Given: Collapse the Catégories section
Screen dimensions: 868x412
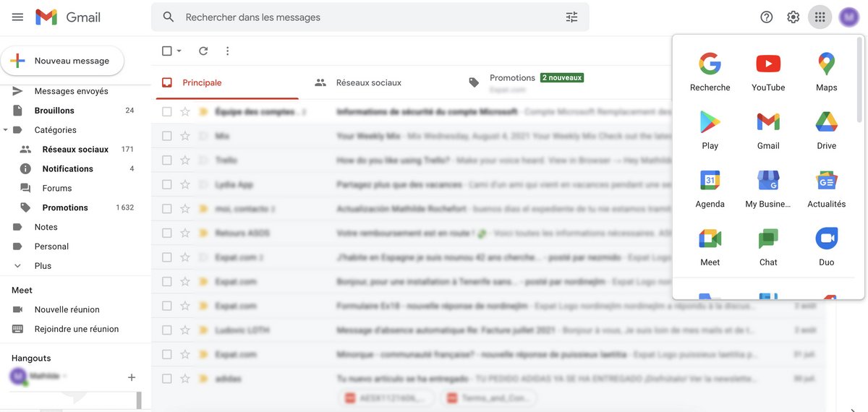Looking at the screenshot, I should pos(7,130).
